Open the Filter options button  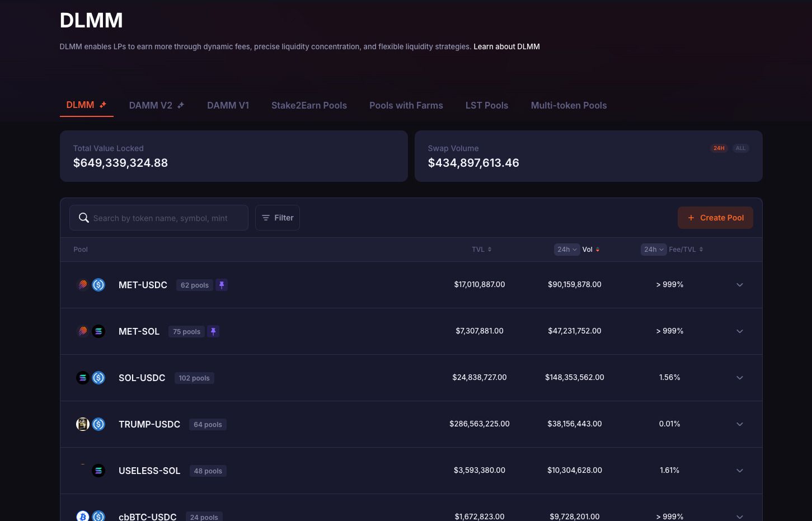(x=278, y=218)
